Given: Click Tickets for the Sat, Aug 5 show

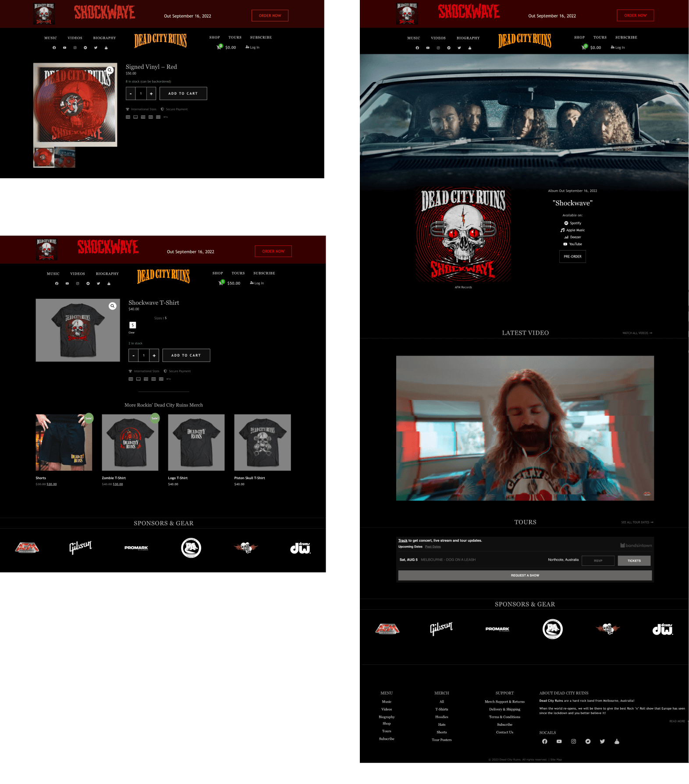Looking at the screenshot, I should [x=634, y=561].
